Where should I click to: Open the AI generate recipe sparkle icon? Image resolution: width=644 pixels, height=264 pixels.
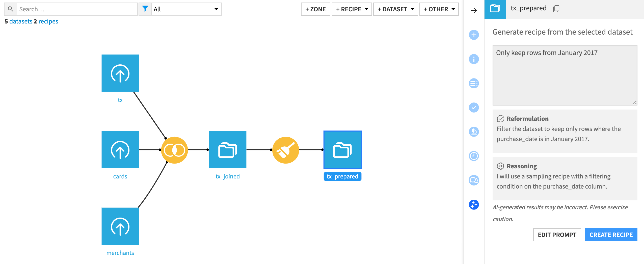[474, 204]
